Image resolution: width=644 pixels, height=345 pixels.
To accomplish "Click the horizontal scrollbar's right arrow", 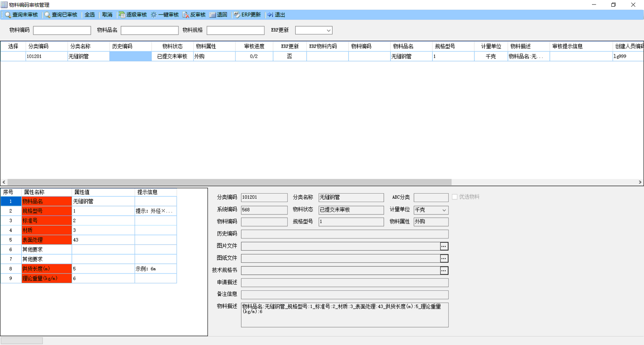I will click(x=640, y=182).
